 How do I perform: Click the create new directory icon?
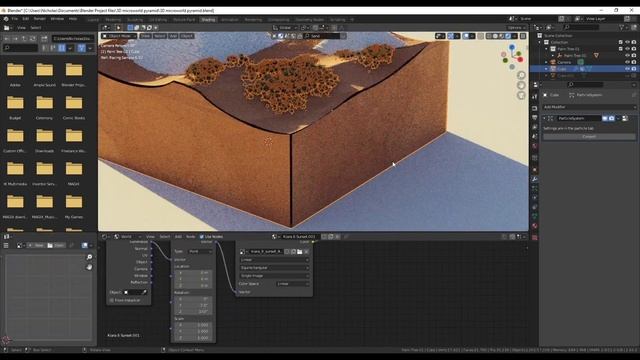tap(44, 38)
